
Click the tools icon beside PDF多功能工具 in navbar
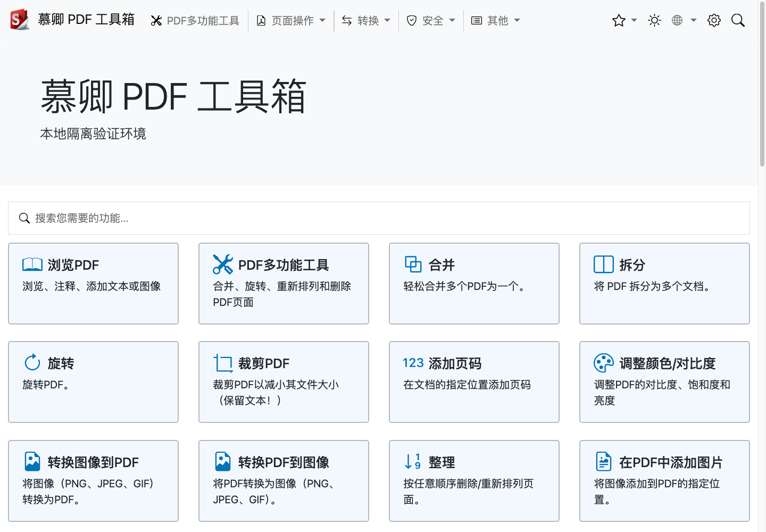156,21
